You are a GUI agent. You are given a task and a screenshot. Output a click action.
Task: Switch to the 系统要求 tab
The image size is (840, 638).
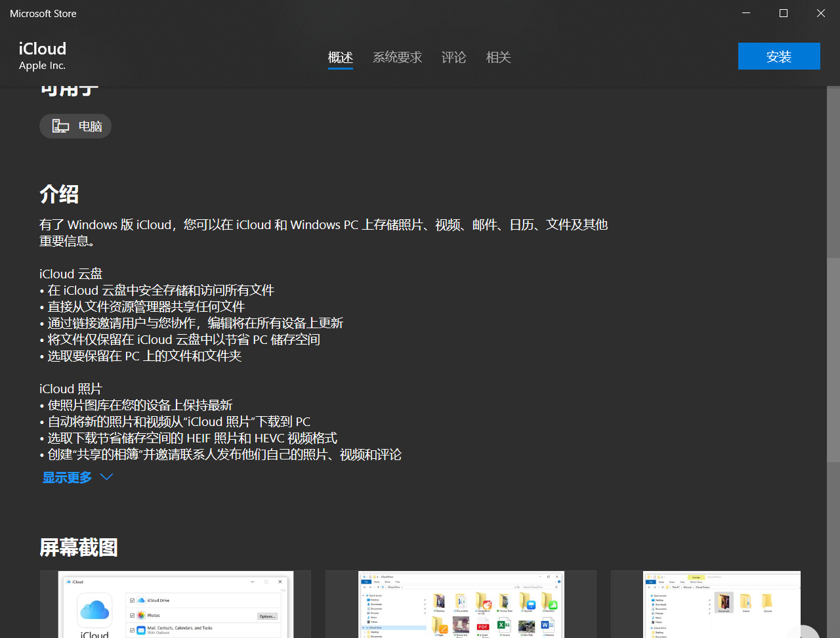[397, 57]
